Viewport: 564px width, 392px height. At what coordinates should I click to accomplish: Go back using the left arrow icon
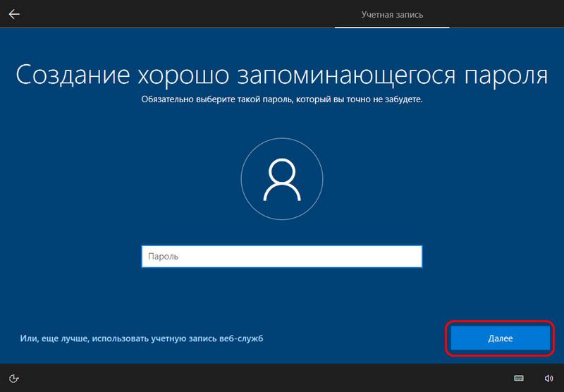[x=14, y=14]
